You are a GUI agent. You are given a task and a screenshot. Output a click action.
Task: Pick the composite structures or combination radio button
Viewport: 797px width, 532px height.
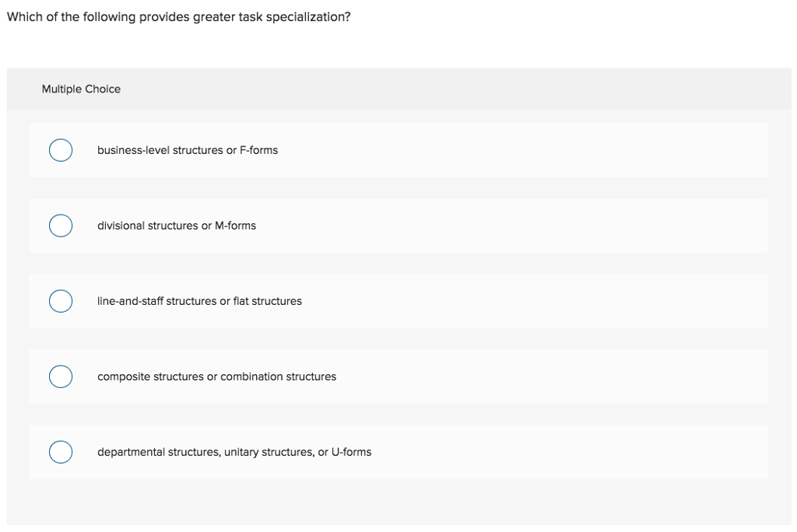pos(61,376)
